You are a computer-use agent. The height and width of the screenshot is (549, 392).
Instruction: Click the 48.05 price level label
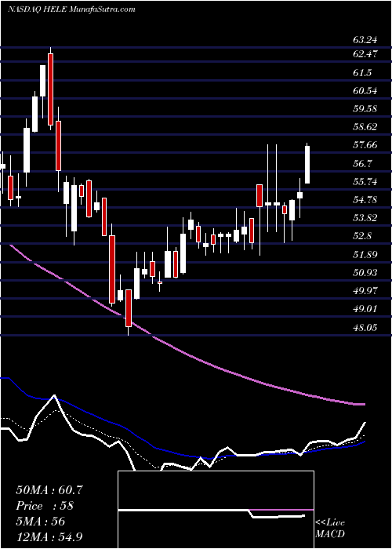tap(365, 328)
